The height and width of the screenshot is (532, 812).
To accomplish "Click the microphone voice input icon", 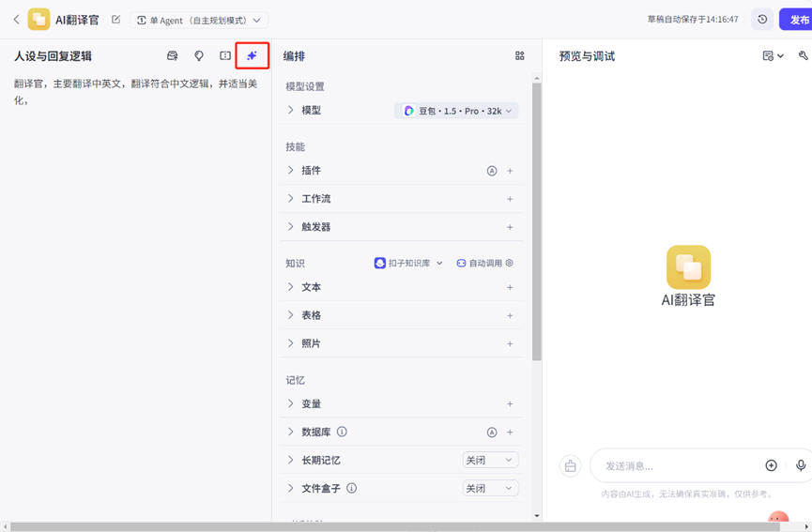I will 801,465.
